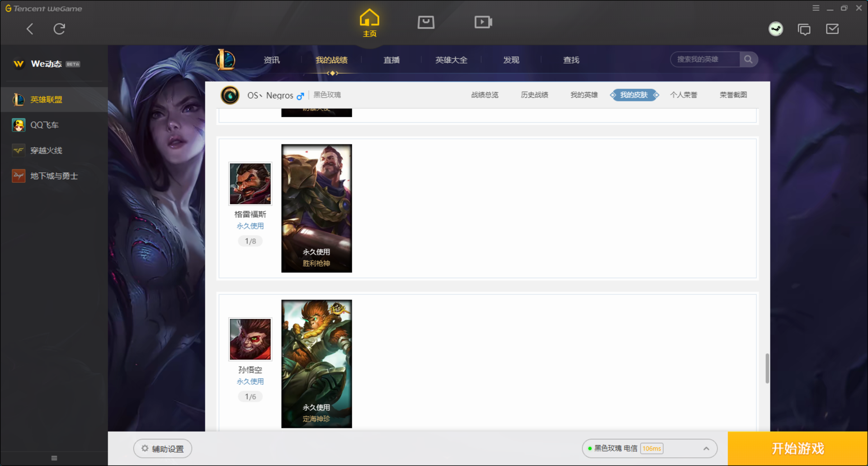
Task: Open the mail inbox icon
Action: [x=832, y=29]
